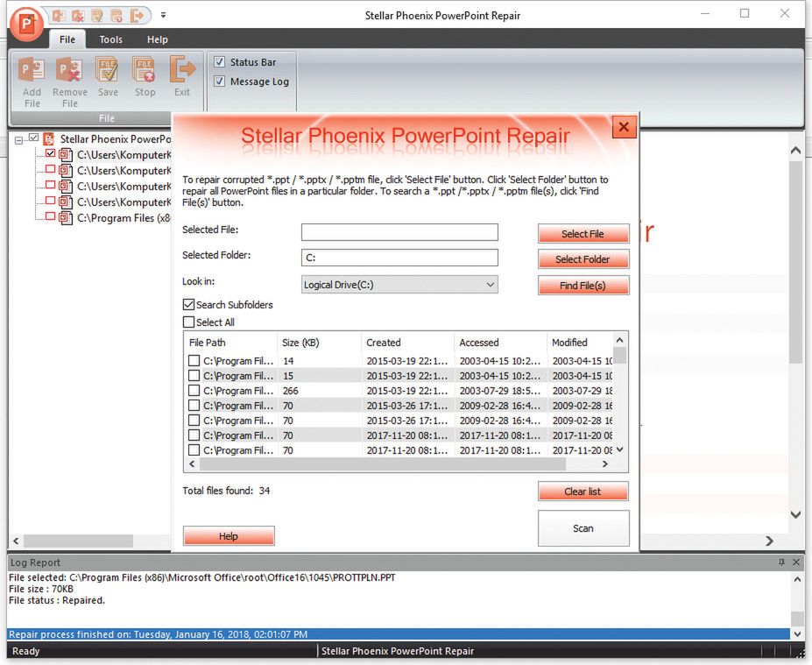Close the Stellar Phoenix PowerPoint Repair dialog
812x665 pixels.
(624, 126)
